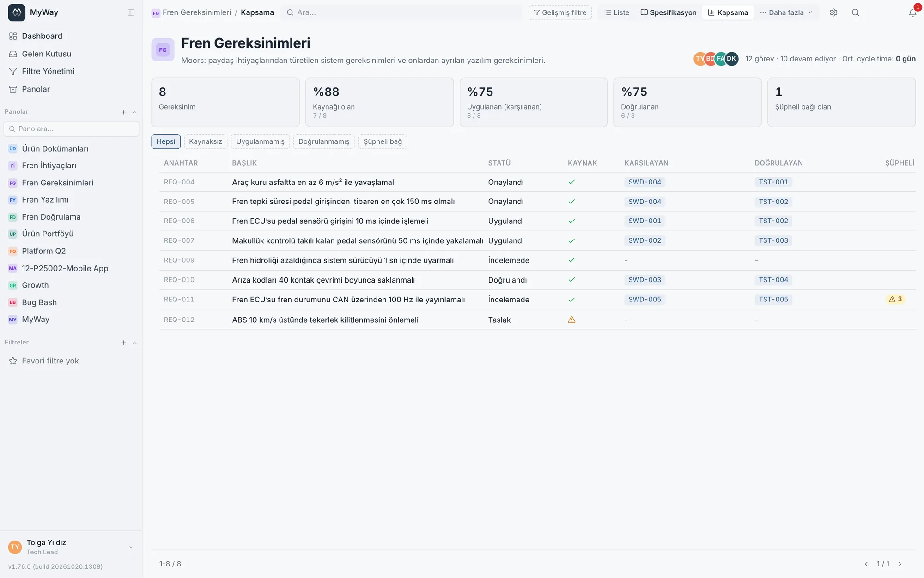Toggle the Şüpheli bağ filter chip
Screen dimensions: 924x578
(383, 141)
